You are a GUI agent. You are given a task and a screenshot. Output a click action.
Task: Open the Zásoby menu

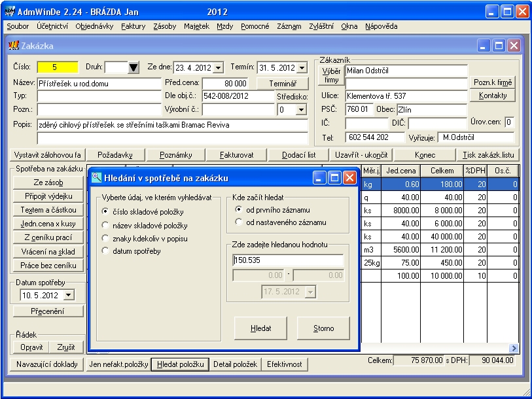pyautogui.click(x=164, y=26)
